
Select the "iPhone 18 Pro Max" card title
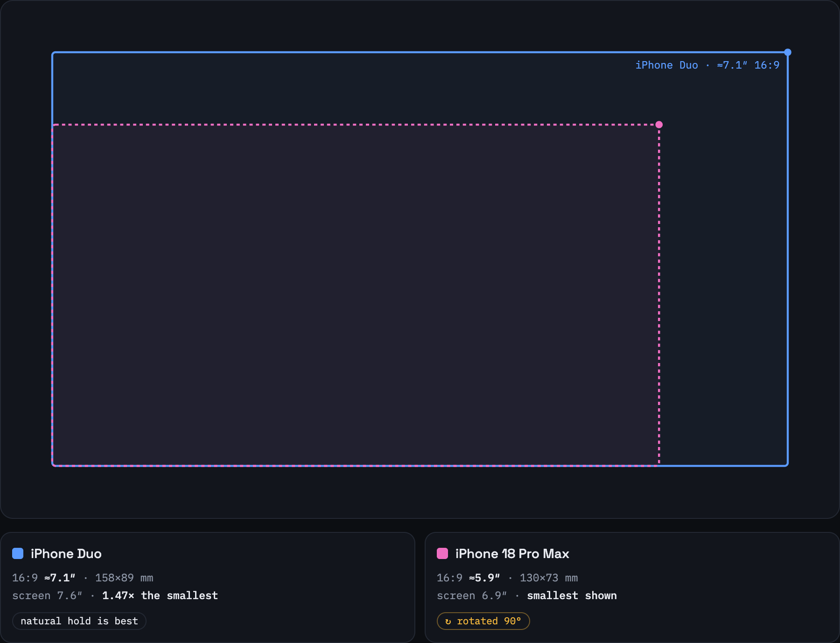(512, 553)
